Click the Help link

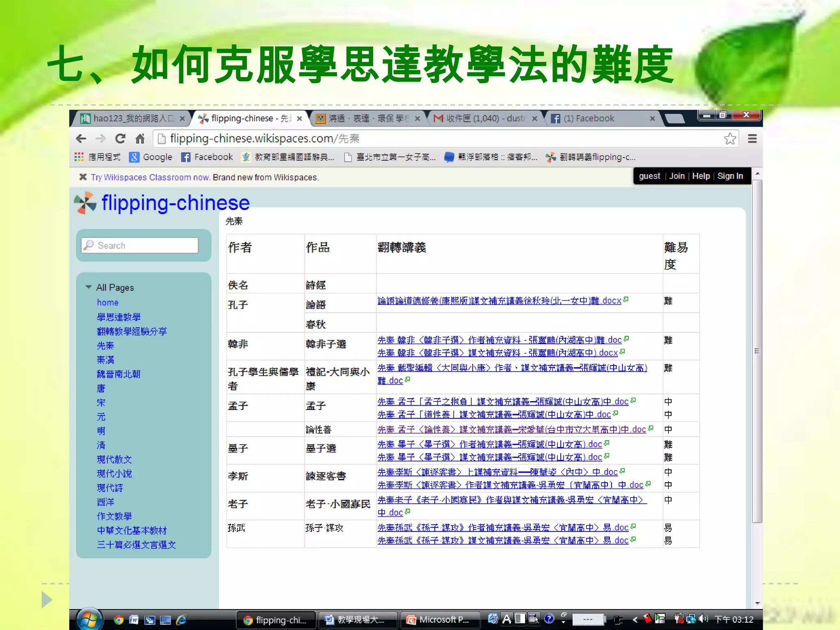pos(701,176)
